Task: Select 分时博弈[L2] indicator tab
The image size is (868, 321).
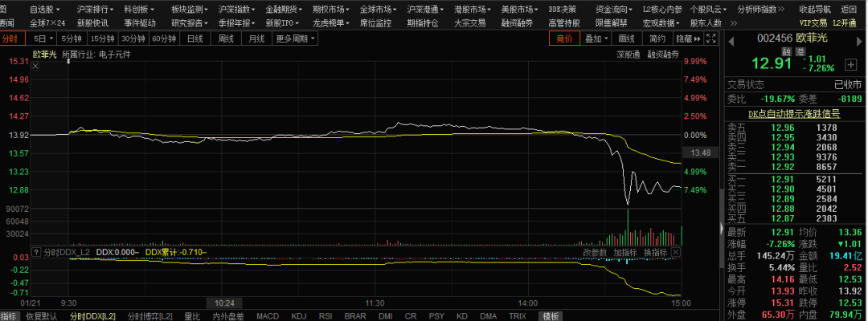Action: pyautogui.click(x=150, y=316)
